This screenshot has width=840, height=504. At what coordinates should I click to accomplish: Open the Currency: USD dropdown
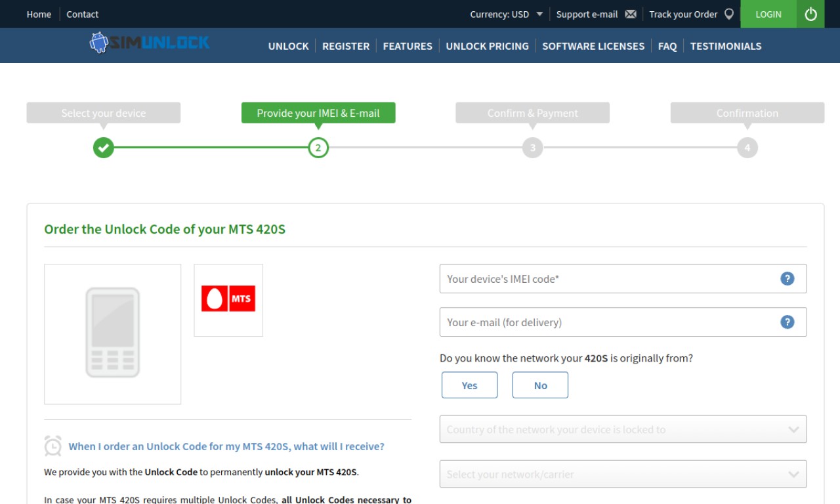tap(506, 14)
